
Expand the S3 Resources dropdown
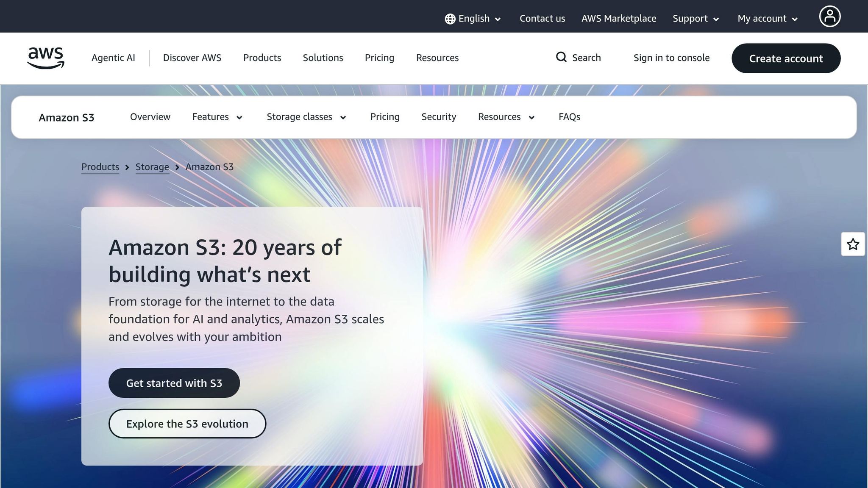tap(506, 117)
